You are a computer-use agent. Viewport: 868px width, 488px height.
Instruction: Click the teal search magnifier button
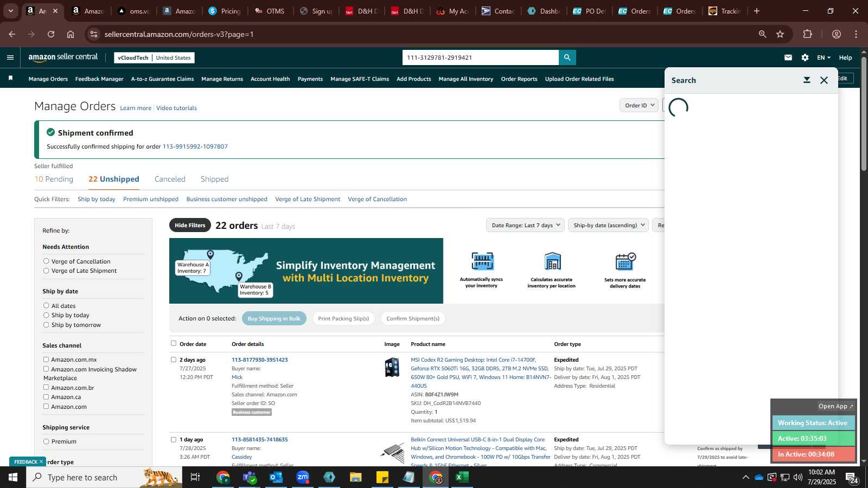point(567,57)
